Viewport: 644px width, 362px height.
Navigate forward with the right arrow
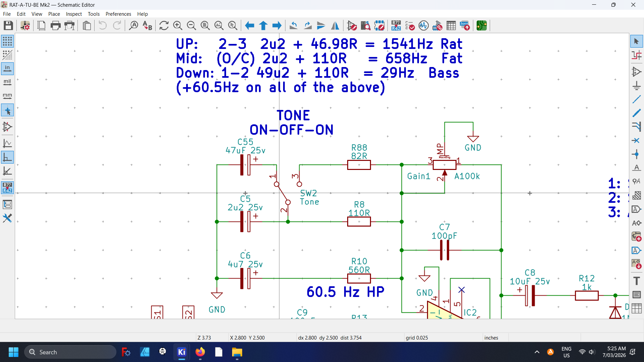point(277,25)
